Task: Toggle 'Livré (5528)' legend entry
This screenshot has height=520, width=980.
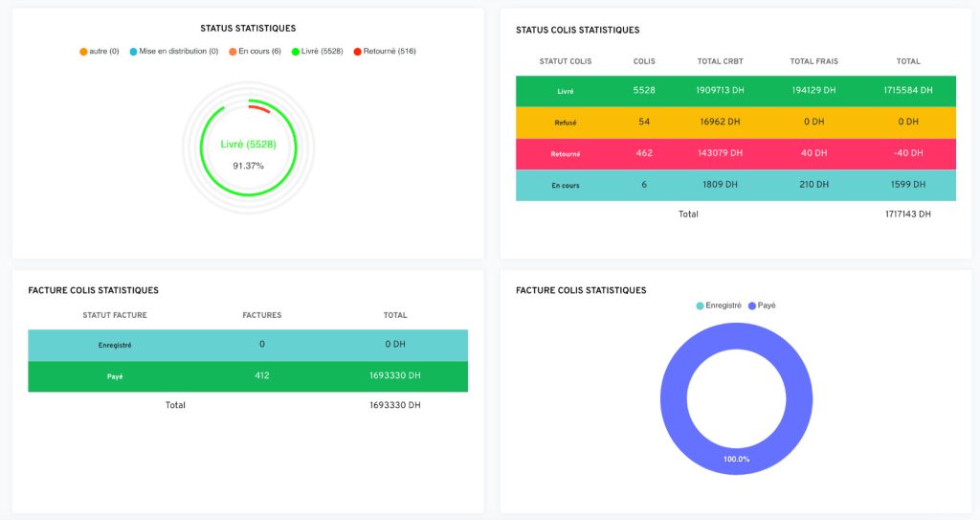Action: coord(318,52)
